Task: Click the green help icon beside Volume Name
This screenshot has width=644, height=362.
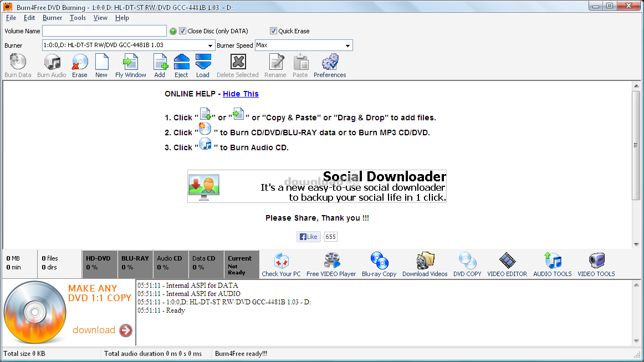Action: pos(173,31)
